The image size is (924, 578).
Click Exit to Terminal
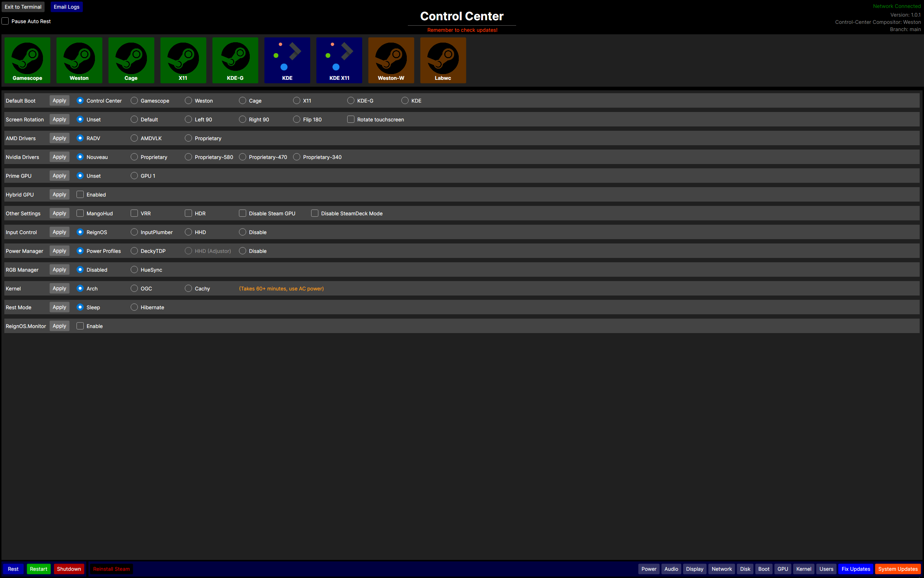point(23,7)
